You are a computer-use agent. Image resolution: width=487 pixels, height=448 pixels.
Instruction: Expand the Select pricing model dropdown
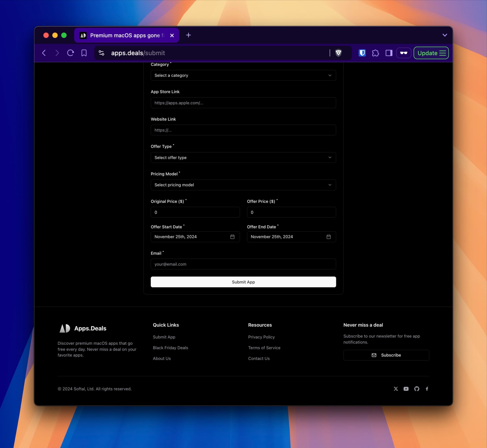[243, 185]
